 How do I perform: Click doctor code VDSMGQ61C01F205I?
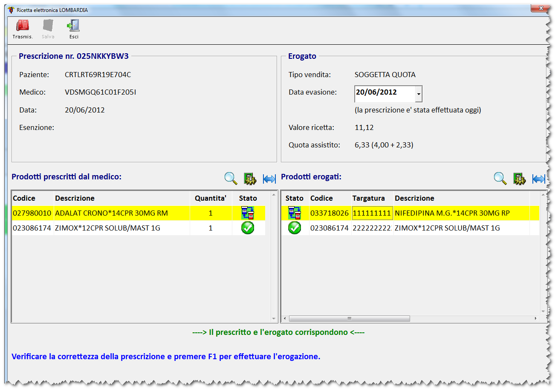pyautogui.click(x=101, y=92)
